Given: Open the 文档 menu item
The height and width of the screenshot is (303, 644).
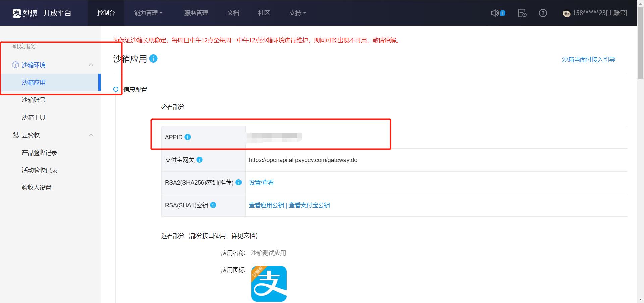Looking at the screenshot, I should pos(233,13).
